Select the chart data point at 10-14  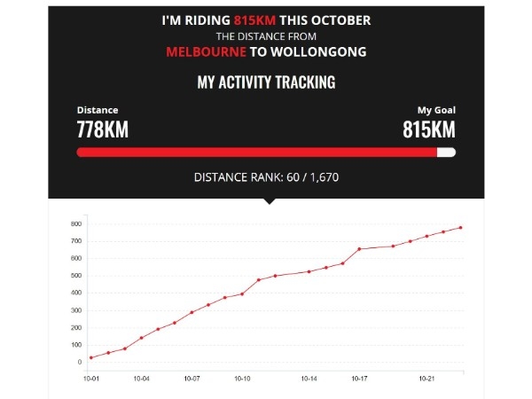tap(309, 272)
